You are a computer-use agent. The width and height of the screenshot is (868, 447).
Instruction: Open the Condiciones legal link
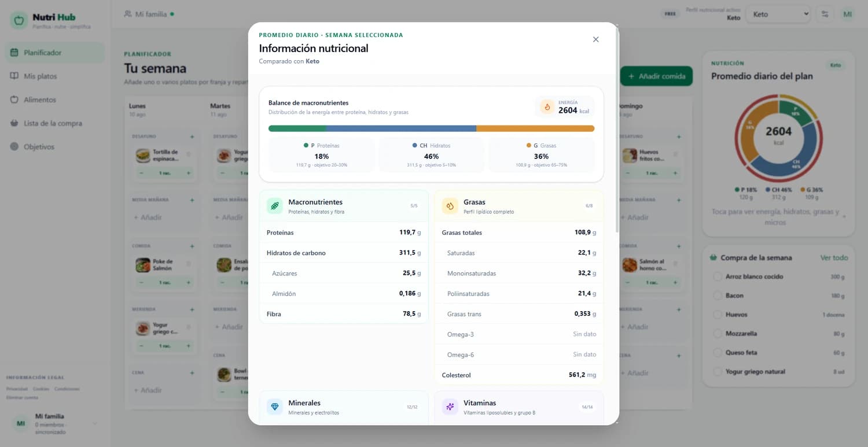67,389
